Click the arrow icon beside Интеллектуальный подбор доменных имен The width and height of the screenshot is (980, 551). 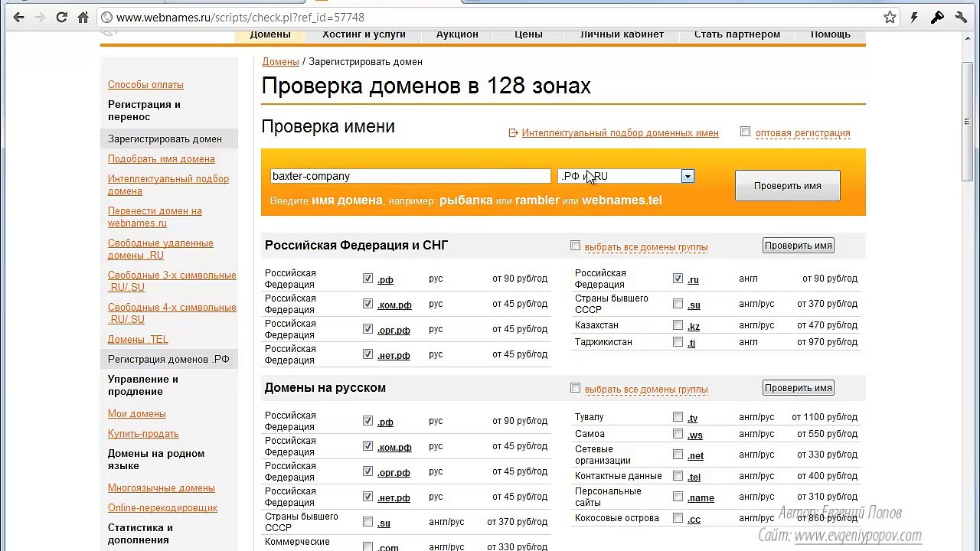[513, 133]
